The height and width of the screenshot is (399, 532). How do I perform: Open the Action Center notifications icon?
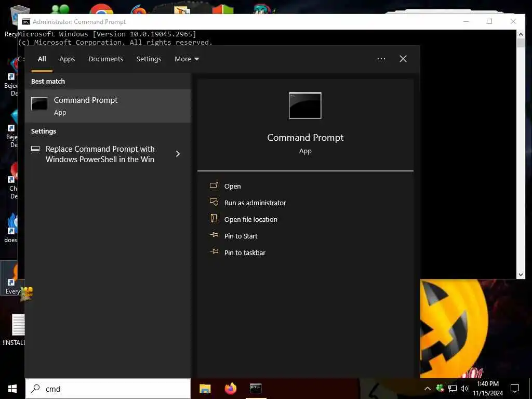(515, 389)
